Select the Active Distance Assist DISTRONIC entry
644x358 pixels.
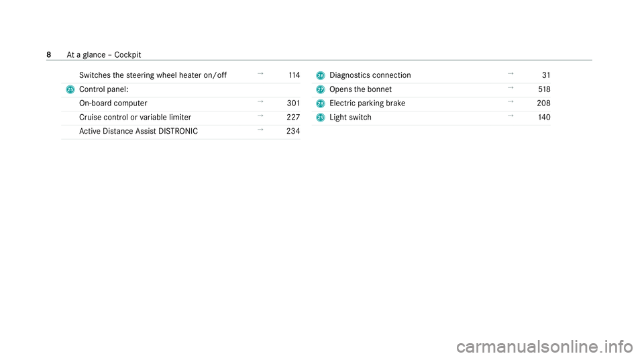(x=138, y=131)
